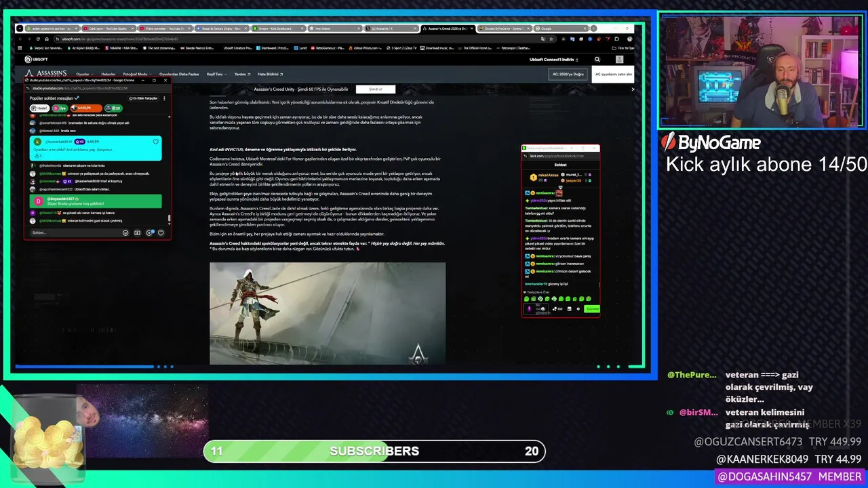Switch to Donate ByNoGame tab

pos(503,28)
